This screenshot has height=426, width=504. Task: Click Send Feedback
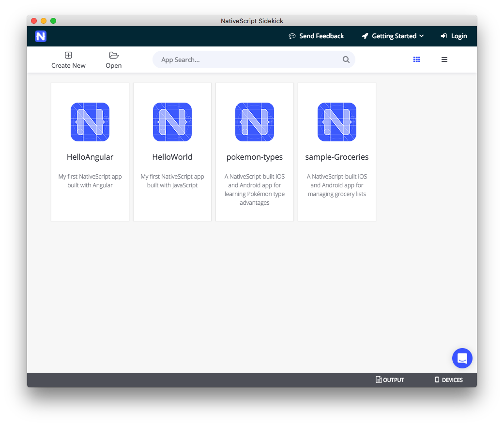(x=316, y=36)
